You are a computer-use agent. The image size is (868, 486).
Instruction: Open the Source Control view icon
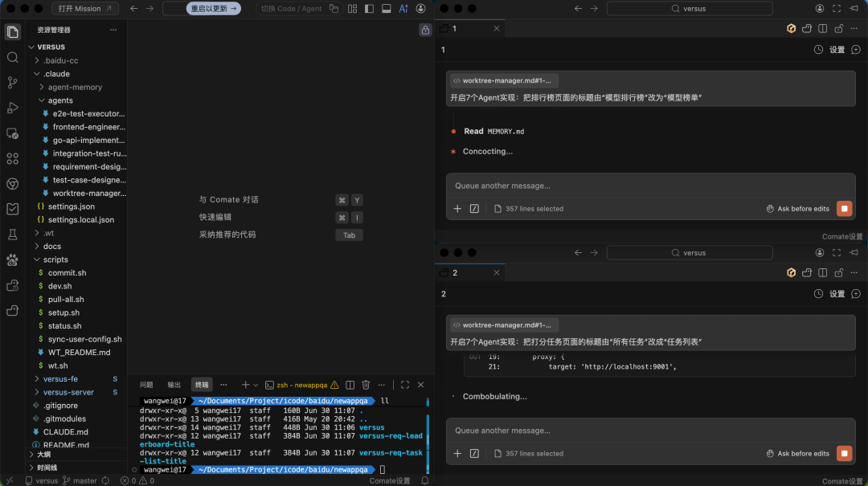tap(12, 83)
